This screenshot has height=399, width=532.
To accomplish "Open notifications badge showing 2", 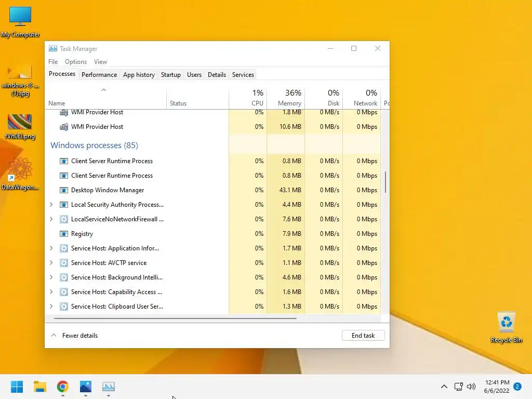I will (x=517, y=387).
